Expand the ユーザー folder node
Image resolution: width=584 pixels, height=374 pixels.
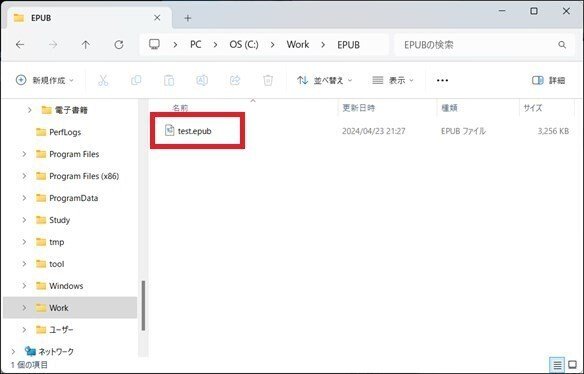point(24,330)
